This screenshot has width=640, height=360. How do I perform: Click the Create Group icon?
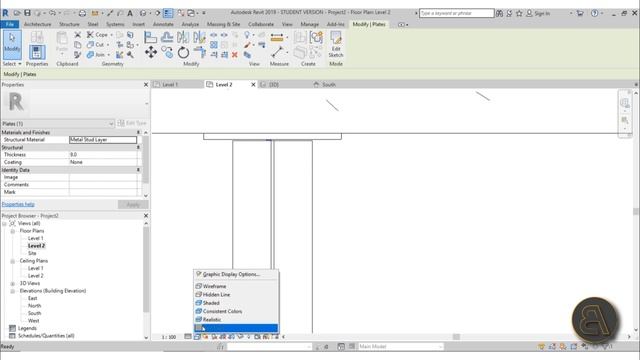tap(316, 38)
